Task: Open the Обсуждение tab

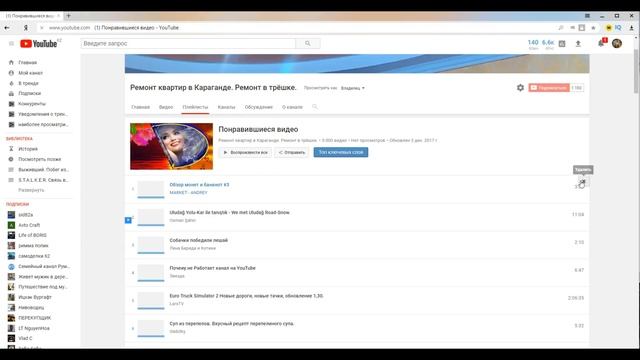Action: point(258,107)
